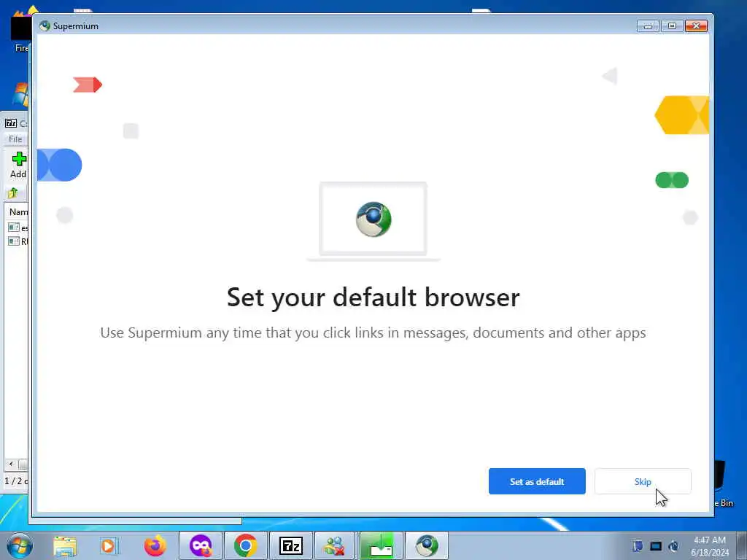Click the green Add button in 7-Zip
The width and height of the screenshot is (747, 560).
point(18,165)
